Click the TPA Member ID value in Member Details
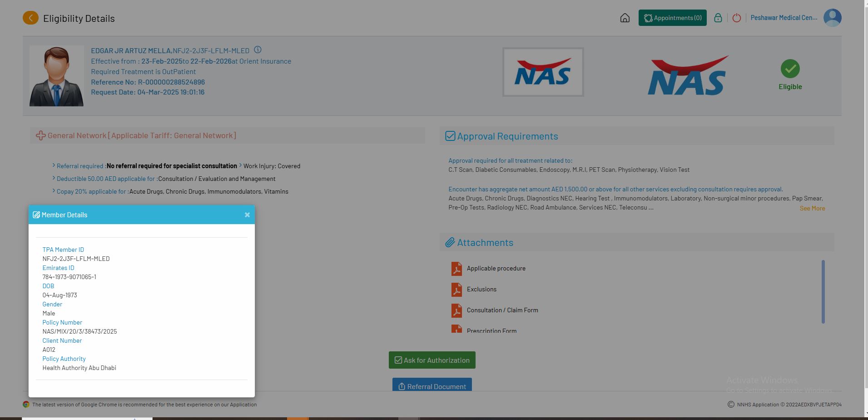Image resolution: width=868 pixels, height=420 pixels. pyautogui.click(x=76, y=259)
